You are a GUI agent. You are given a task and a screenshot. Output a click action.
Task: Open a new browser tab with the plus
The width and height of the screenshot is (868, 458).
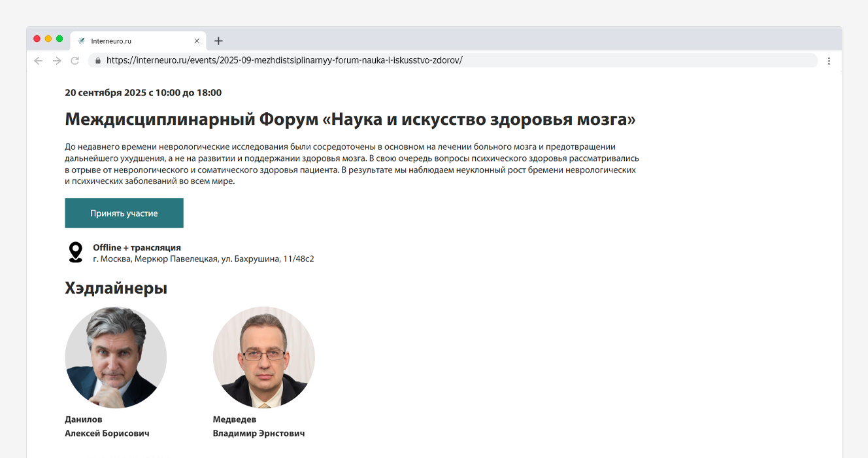click(218, 41)
